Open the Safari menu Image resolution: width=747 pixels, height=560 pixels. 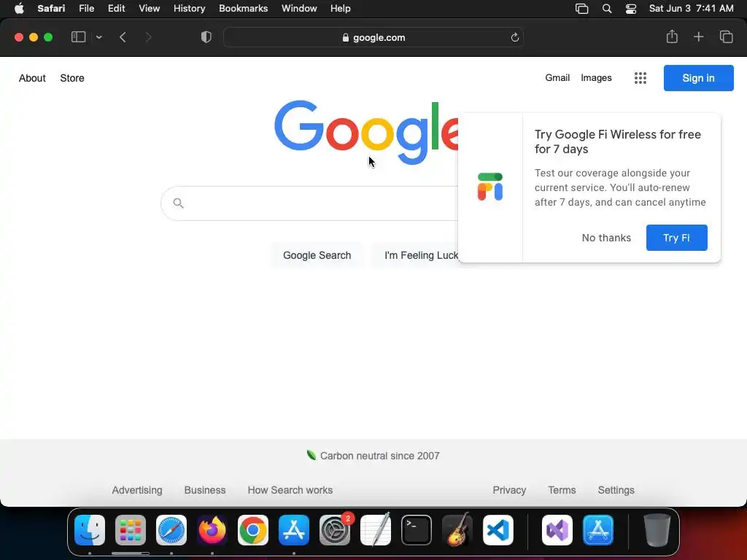[51, 9]
